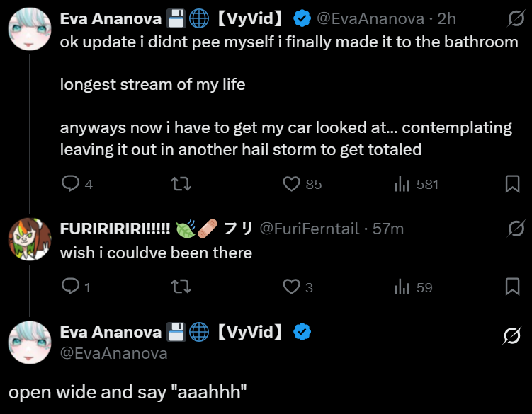The image size is (532, 414).
Task: Bookmark Eva Ananova's first tweet
Action: (x=512, y=184)
